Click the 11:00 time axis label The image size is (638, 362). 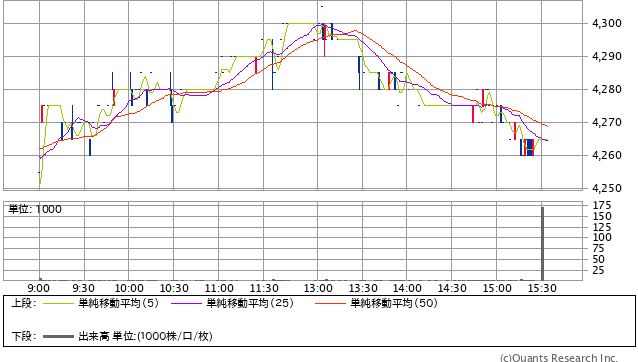pyautogui.click(x=219, y=288)
